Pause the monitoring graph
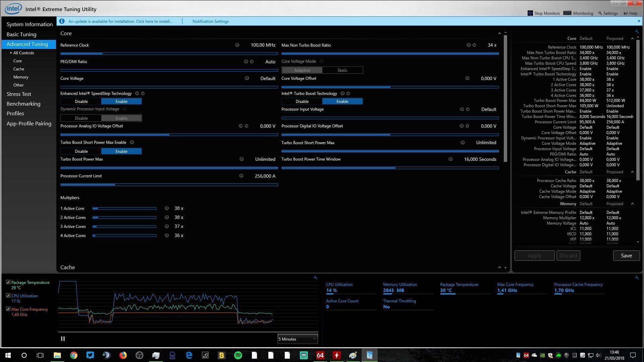644x362 pixels. coord(63,339)
